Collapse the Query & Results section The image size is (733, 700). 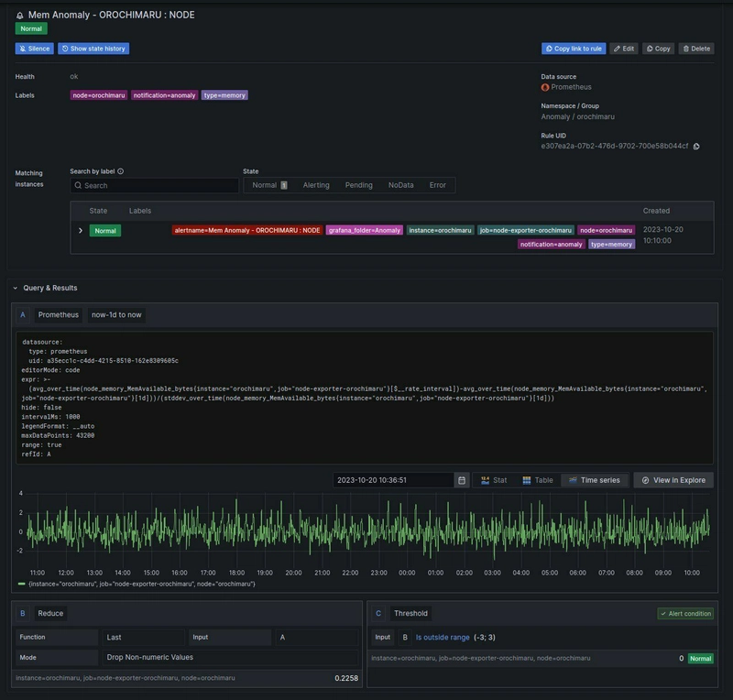tap(16, 288)
